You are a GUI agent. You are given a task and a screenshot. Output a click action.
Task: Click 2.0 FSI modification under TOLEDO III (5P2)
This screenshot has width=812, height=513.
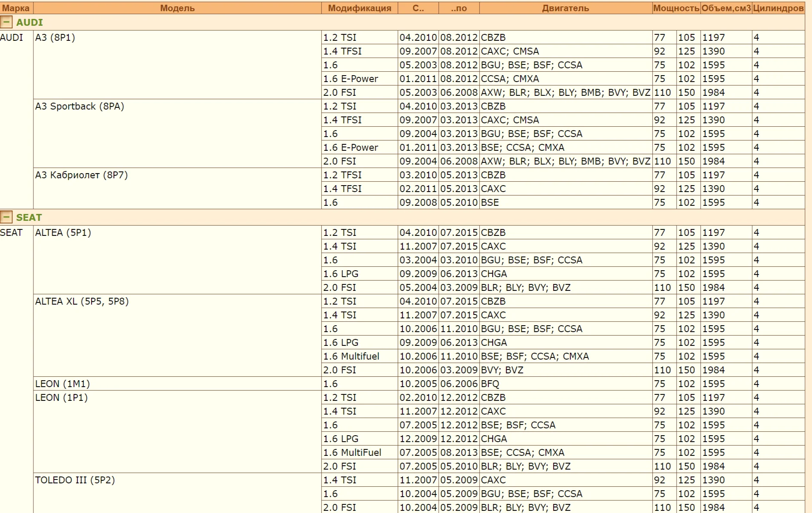[x=359, y=507]
